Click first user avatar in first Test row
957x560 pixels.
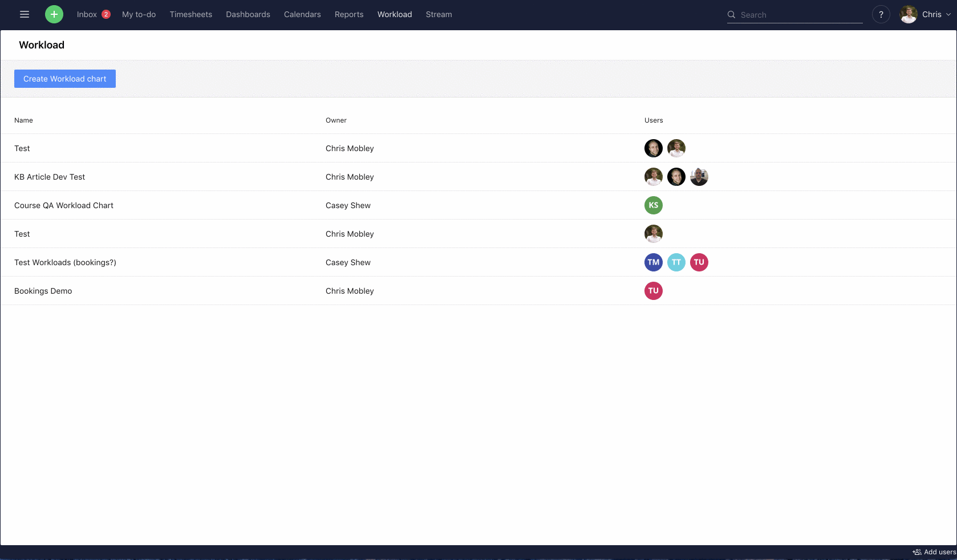(654, 148)
